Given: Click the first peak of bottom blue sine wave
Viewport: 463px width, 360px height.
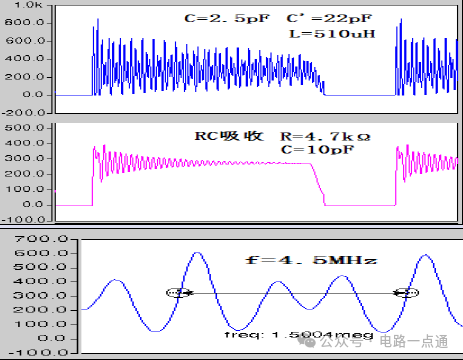Looking at the screenshot, I should (115, 280).
